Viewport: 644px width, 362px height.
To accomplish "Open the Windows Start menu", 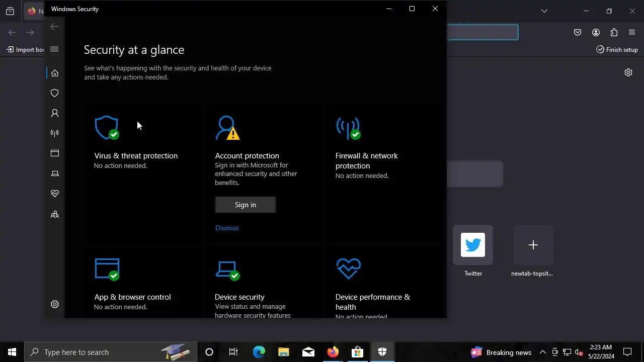I will click(x=12, y=352).
